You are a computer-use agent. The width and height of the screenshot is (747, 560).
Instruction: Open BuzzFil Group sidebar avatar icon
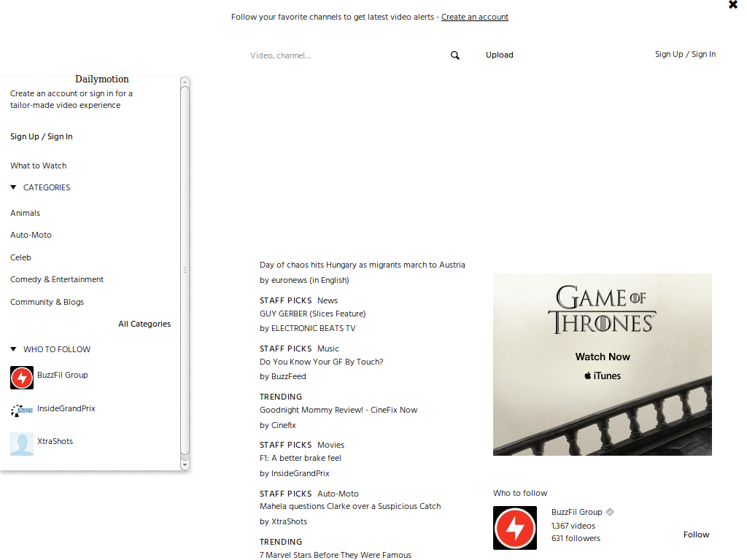(x=22, y=378)
